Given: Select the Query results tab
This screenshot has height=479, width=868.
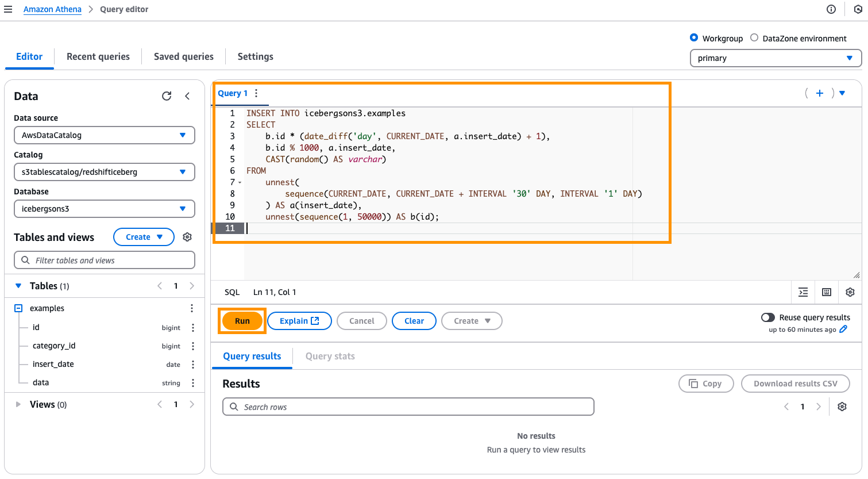Looking at the screenshot, I should [252, 356].
